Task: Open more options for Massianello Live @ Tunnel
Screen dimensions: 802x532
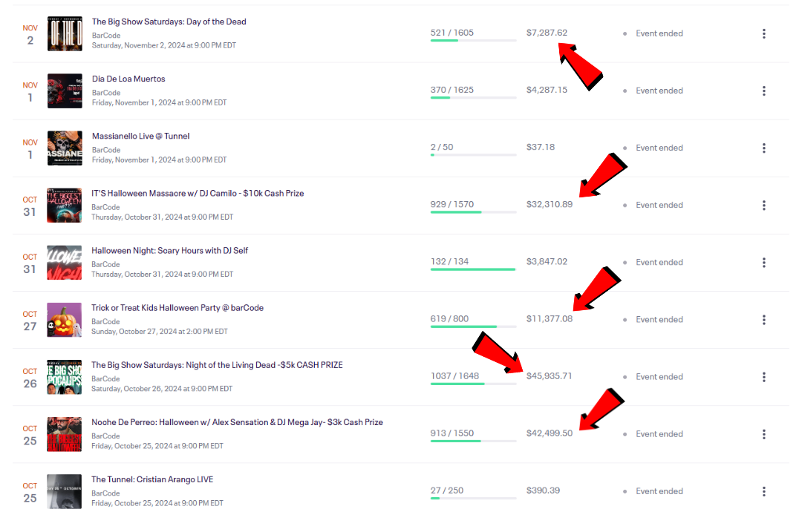Action: (x=763, y=148)
